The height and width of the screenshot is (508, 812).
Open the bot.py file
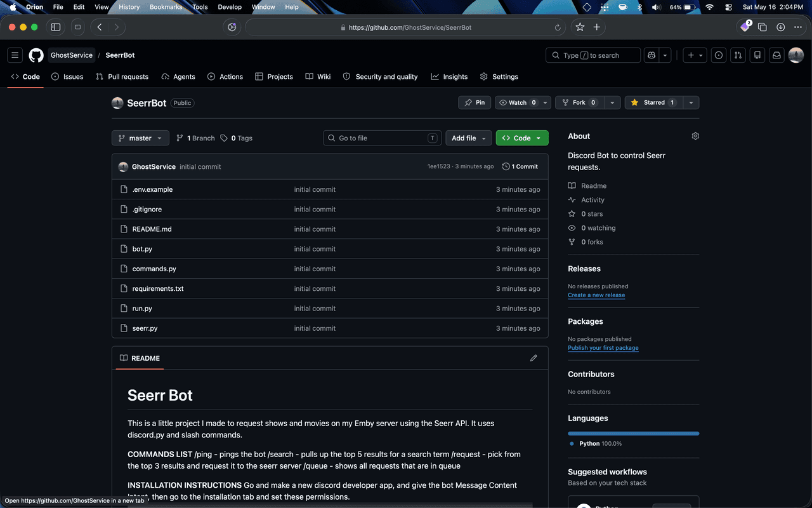(x=142, y=249)
